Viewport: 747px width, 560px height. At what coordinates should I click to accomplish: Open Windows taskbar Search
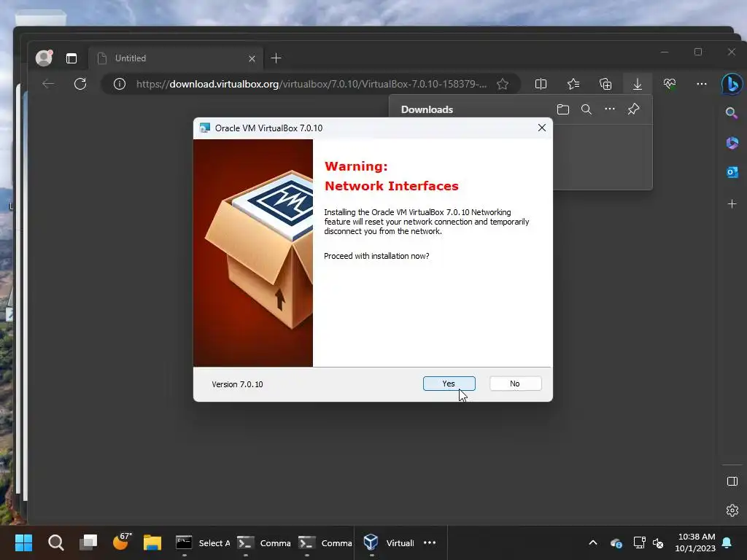pos(55,542)
